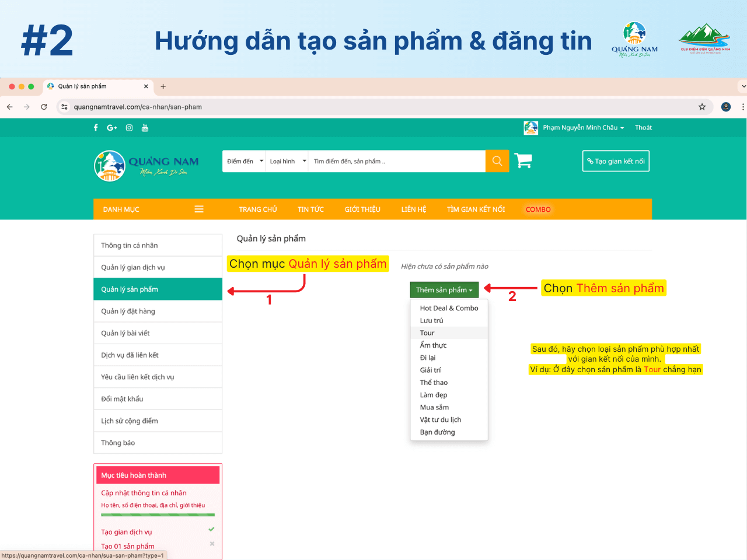Click the Thêm sản phẩm dropdown button

click(x=444, y=290)
